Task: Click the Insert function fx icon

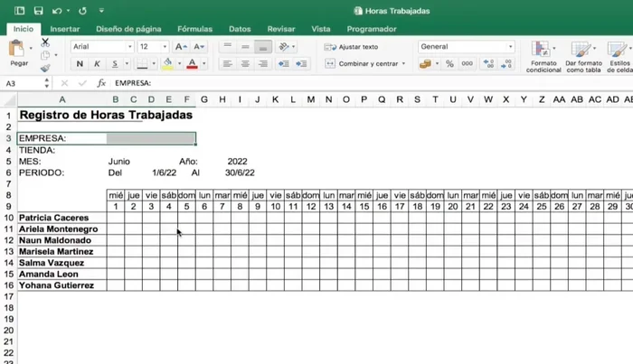Action: tap(101, 83)
